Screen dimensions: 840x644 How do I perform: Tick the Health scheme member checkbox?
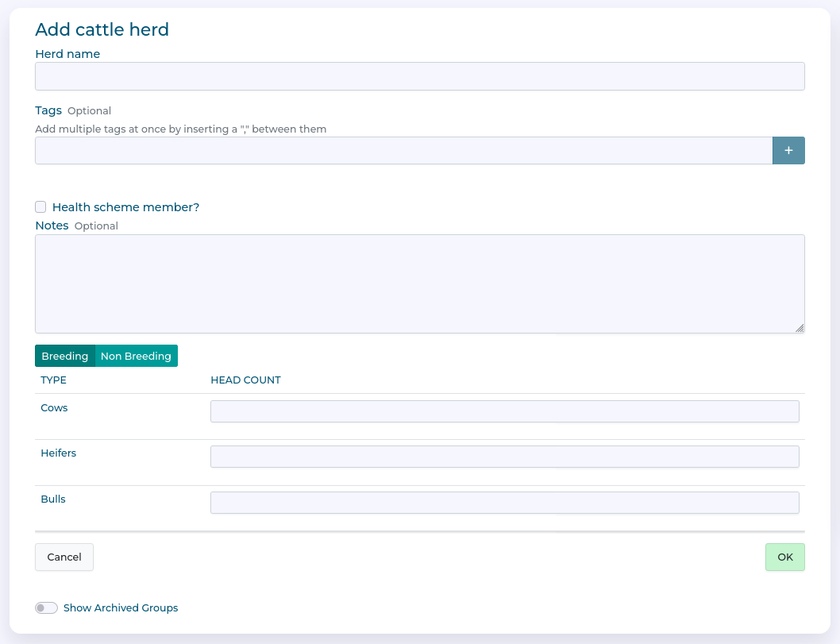pyautogui.click(x=40, y=207)
